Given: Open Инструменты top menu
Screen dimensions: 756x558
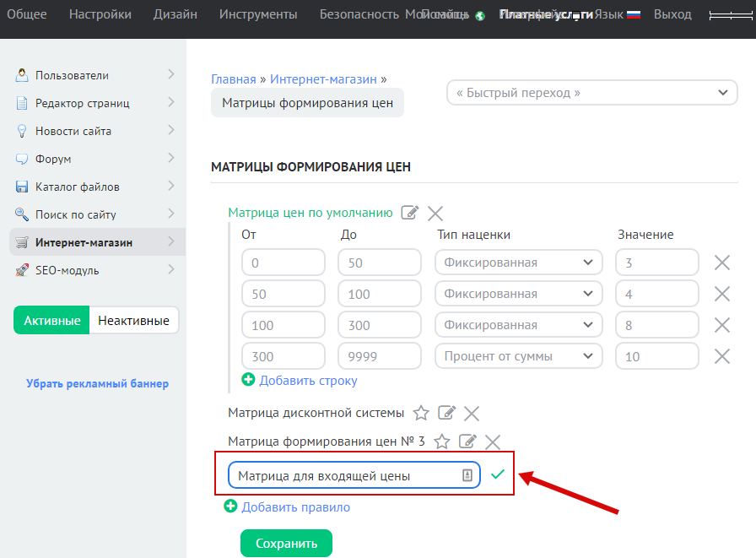Looking at the screenshot, I should (x=258, y=14).
